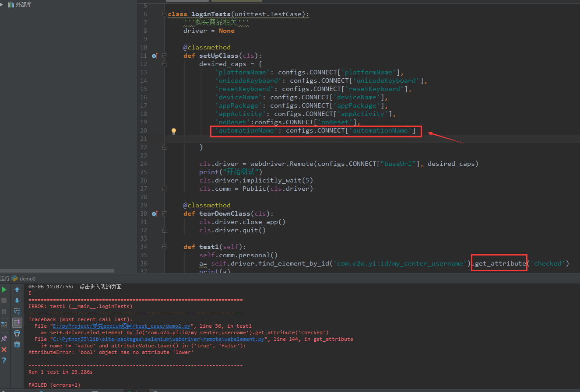
Task: Click the print("开始测试") statement
Action: tap(231, 172)
